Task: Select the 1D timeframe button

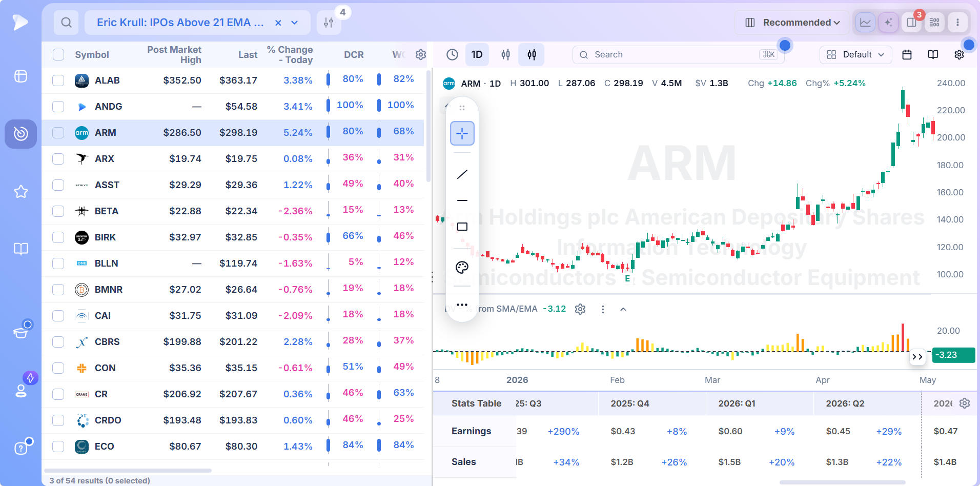Action: click(x=477, y=54)
